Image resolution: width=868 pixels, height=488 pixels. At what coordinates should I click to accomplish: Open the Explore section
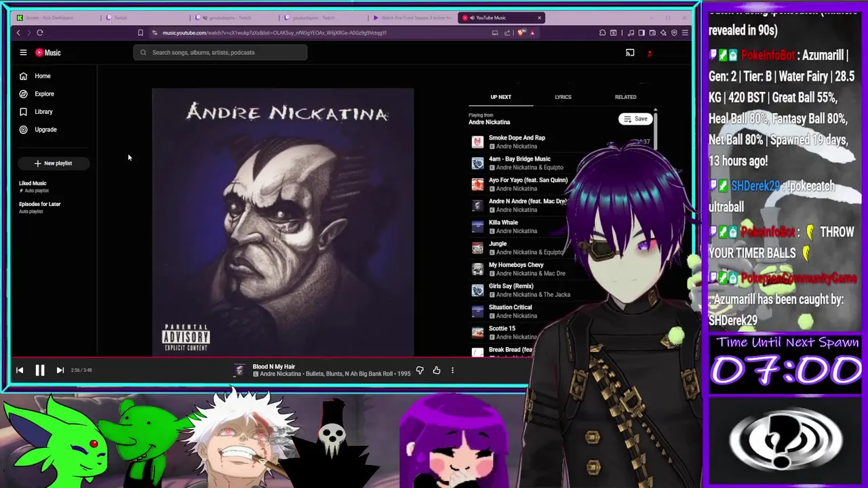(x=44, y=94)
